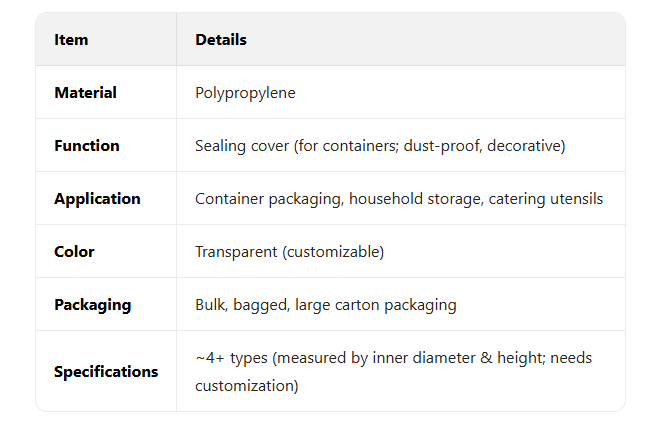Image resolution: width=659 pixels, height=423 pixels.
Task: Select the "Packaging" row label
Action: (92, 305)
